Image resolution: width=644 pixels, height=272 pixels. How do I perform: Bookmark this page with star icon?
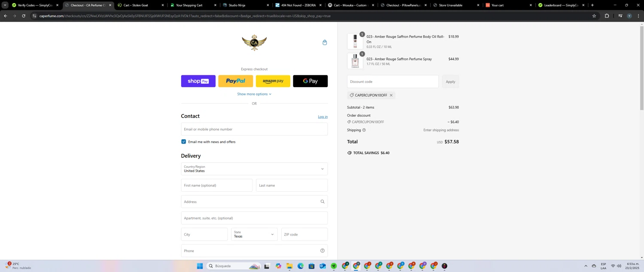point(594,16)
